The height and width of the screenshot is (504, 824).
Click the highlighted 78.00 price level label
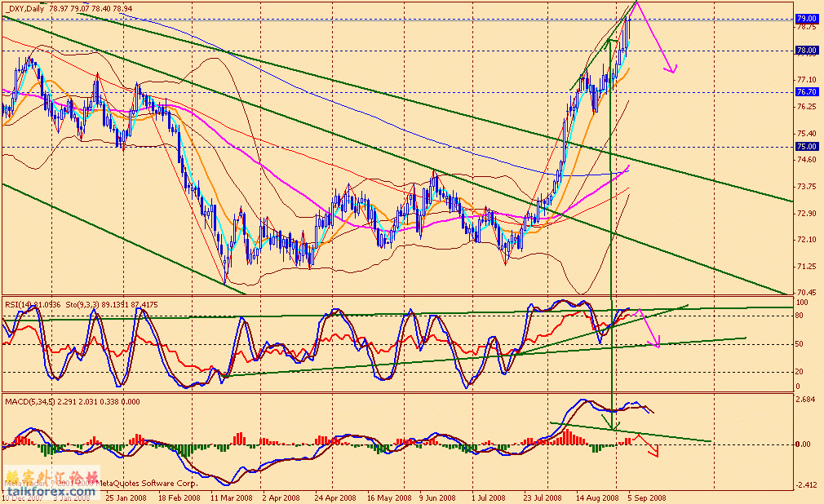(x=807, y=51)
